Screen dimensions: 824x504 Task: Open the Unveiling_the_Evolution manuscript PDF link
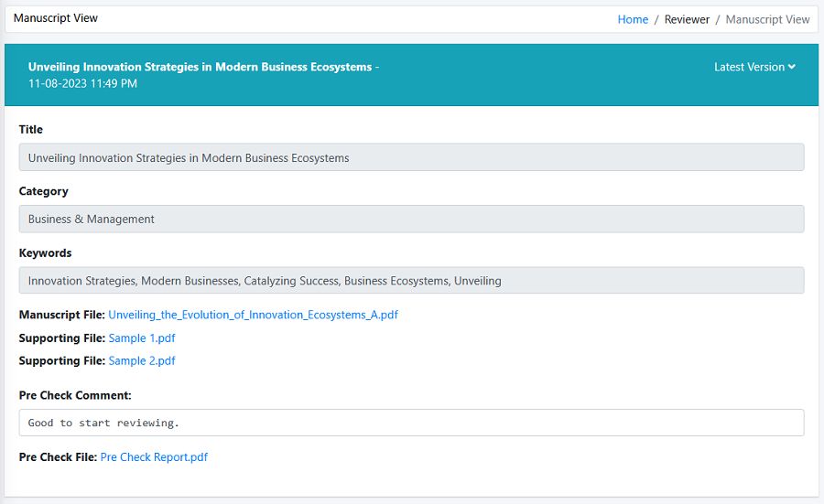click(253, 315)
